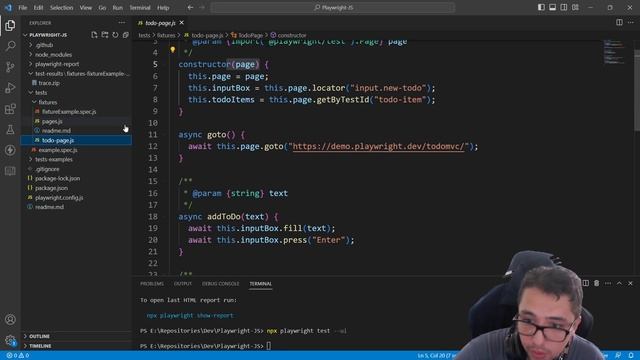Screen dimensions: 640x360
Task: Open the File menu
Action: pos(22,7)
